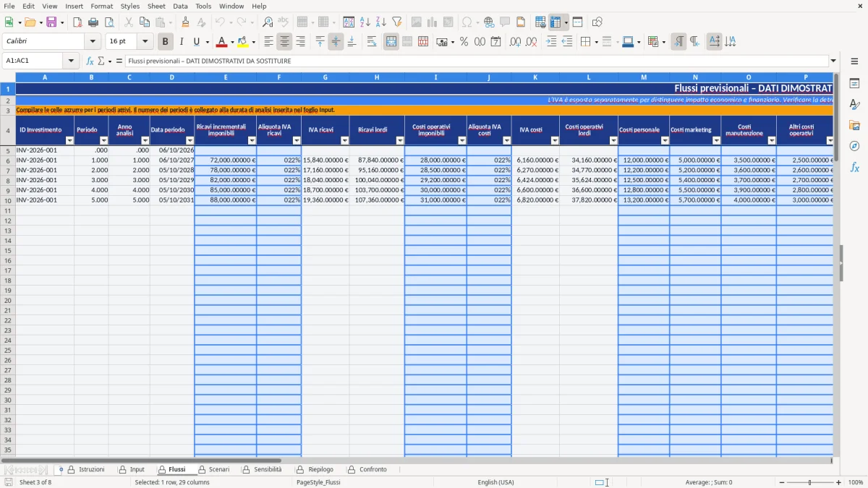Click column header E
Image resolution: width=868 pixels, height=488 pixels.
pyautogui.click(x=226, y=77)
